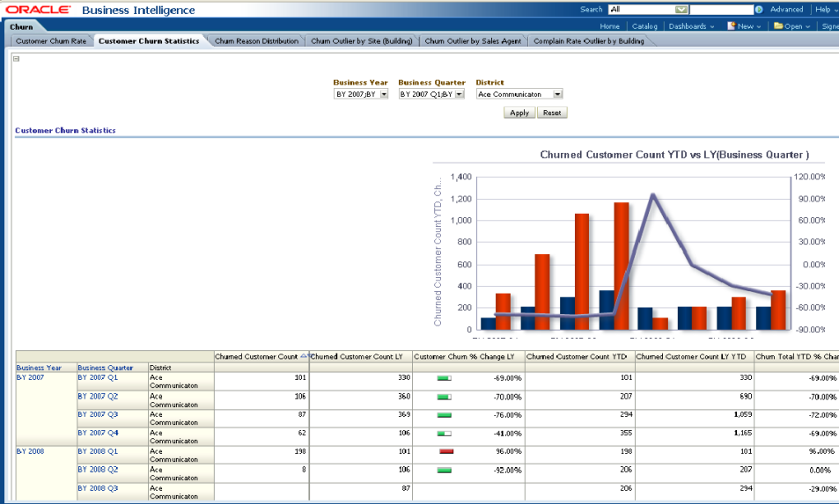Click the Churned Customer Count YTD header
Screen dimensions: 839x504
pos(577,356)
